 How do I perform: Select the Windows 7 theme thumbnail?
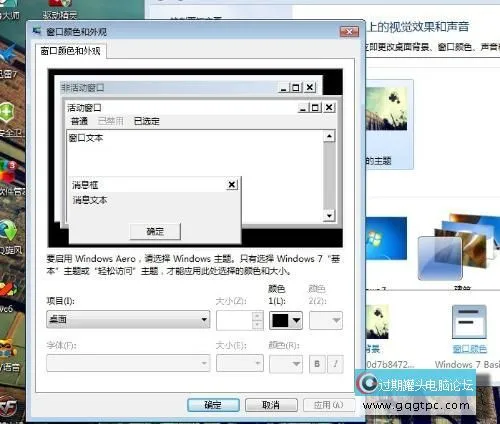point(386,238)
